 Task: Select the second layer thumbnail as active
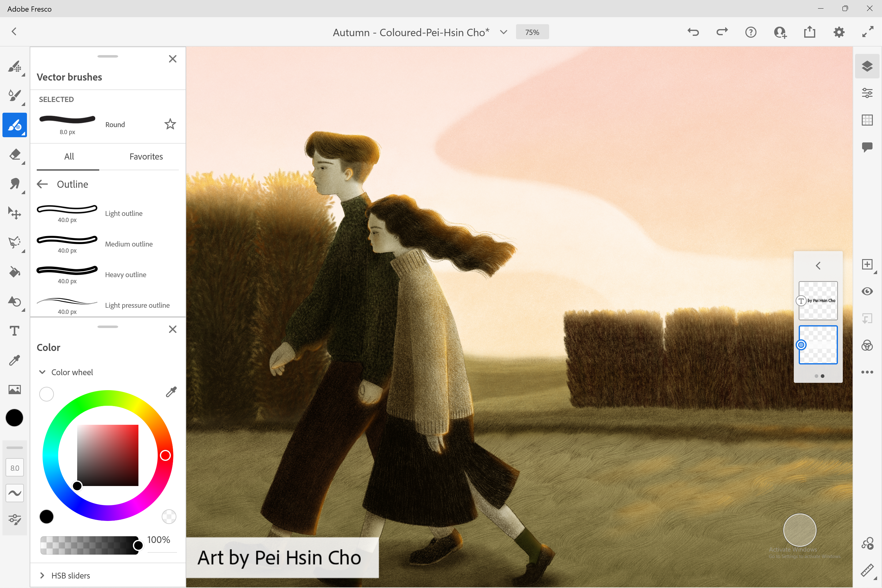[818, 345]
